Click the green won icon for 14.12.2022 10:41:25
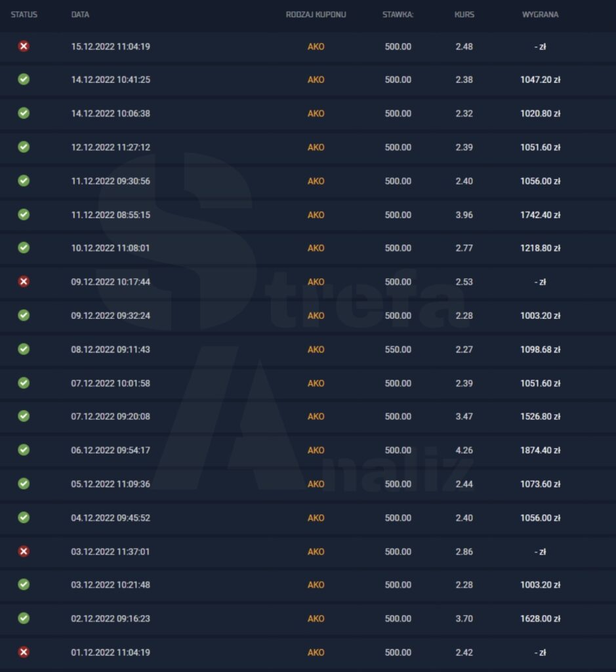The image size is (616, 672). [24, 79]
